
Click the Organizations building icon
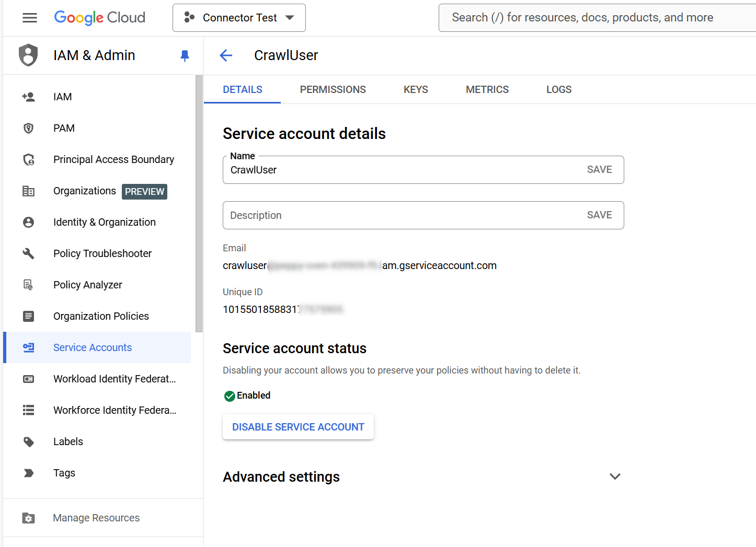point(28,191)
